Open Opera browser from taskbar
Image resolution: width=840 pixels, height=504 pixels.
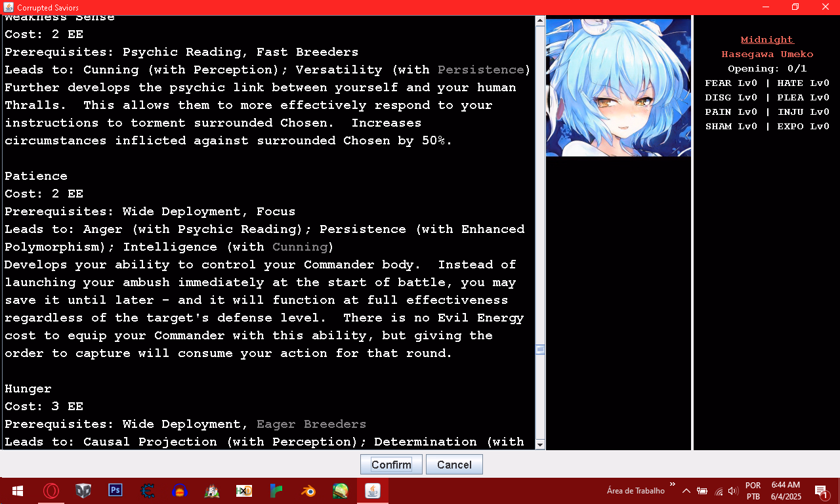[51, 491]
